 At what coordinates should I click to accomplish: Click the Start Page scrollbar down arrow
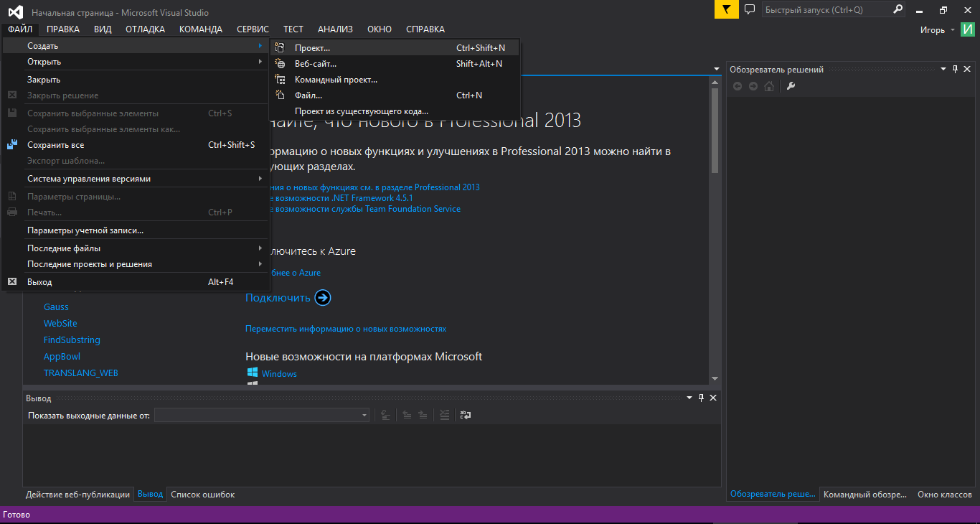pos(715,378)
